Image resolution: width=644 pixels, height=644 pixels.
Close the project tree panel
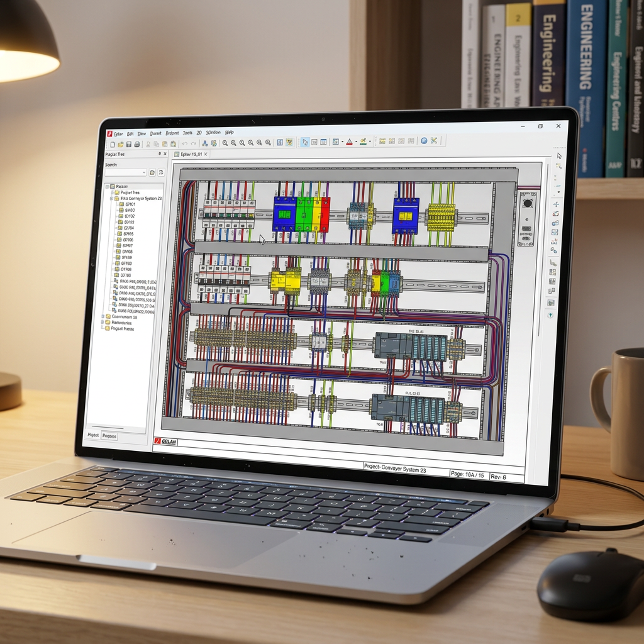pos(165,153)
